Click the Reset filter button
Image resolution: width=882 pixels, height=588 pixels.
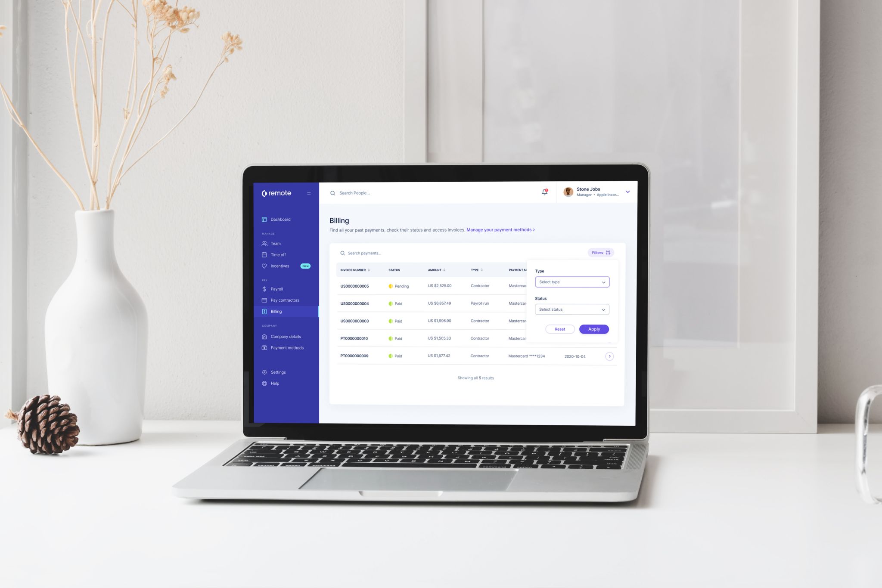[x=559, y=329]
